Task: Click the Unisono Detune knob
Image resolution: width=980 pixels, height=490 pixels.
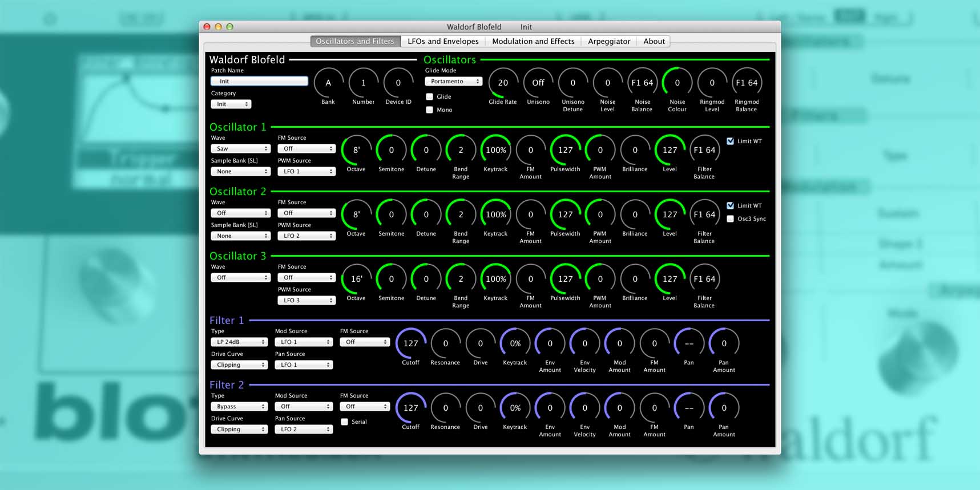Action: tap(573, 83)
